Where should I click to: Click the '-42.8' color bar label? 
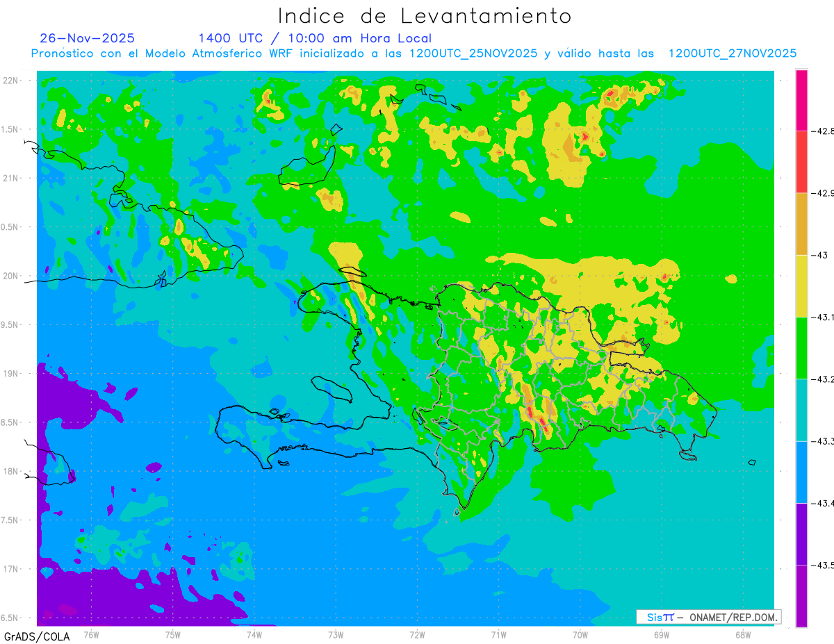click(x=822, y=131)
